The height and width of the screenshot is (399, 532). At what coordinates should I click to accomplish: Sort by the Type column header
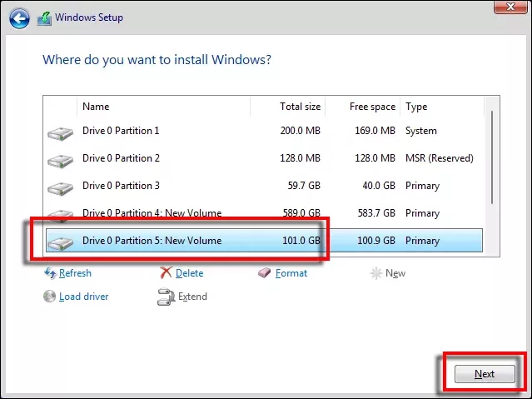[442, 107]
